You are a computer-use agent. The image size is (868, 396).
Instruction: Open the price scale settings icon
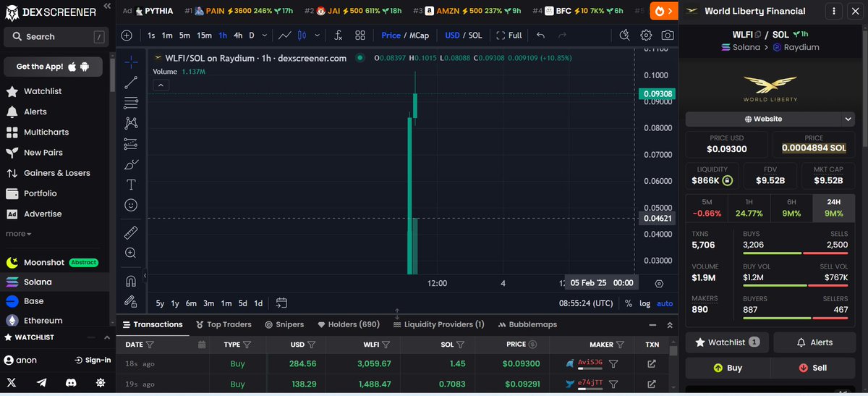(x=659, y=284)
